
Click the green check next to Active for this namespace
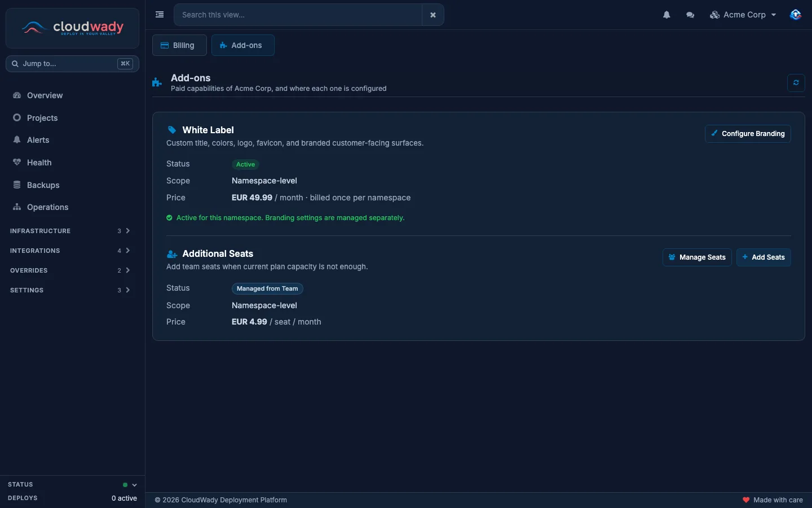(169, 218)
